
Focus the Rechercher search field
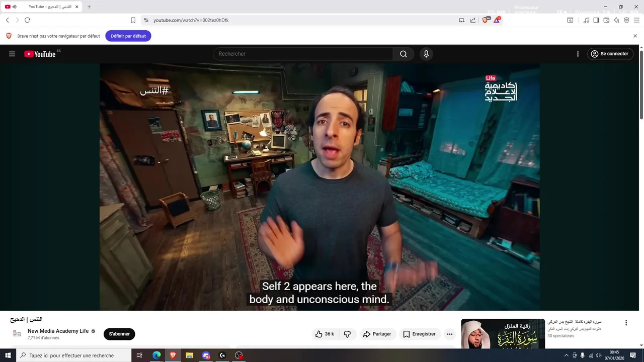click(303, 54)
